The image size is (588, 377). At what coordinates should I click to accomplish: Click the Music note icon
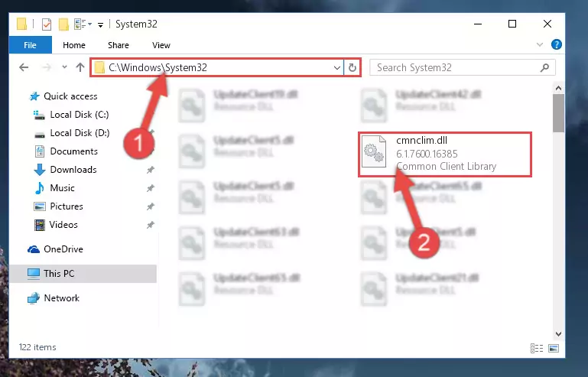(39, 188)
